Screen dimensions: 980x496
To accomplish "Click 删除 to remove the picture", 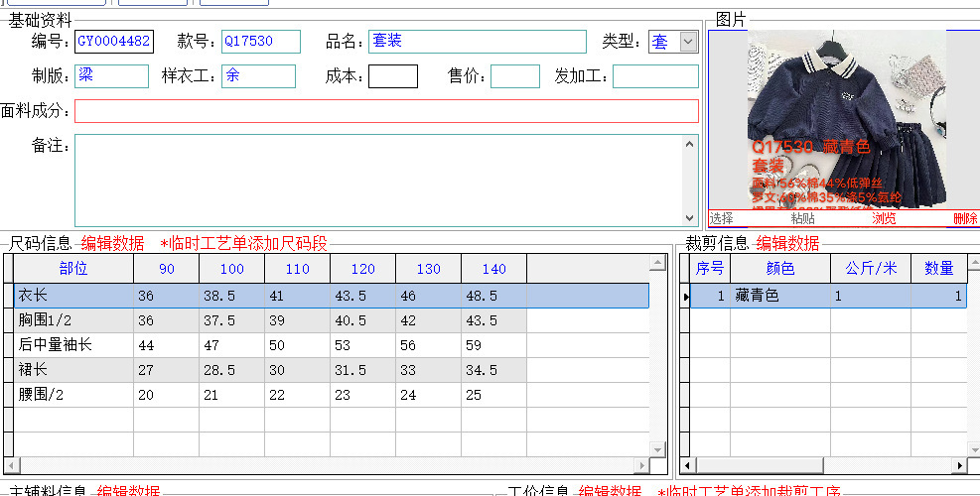I will click(964, 218).
